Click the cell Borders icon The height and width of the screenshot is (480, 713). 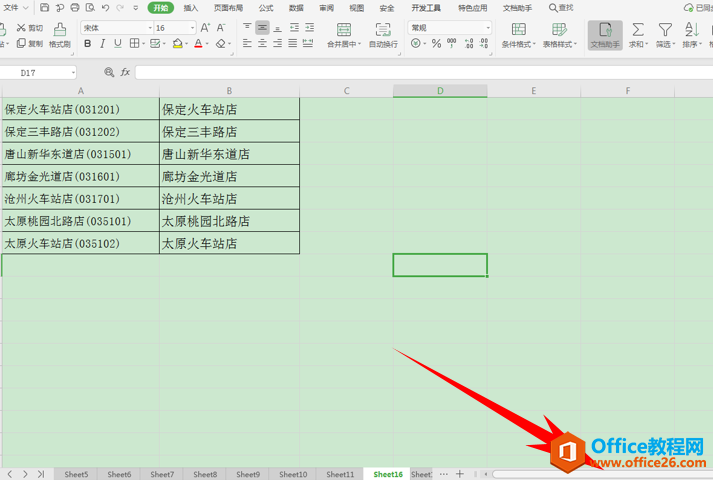click(134, 43)
